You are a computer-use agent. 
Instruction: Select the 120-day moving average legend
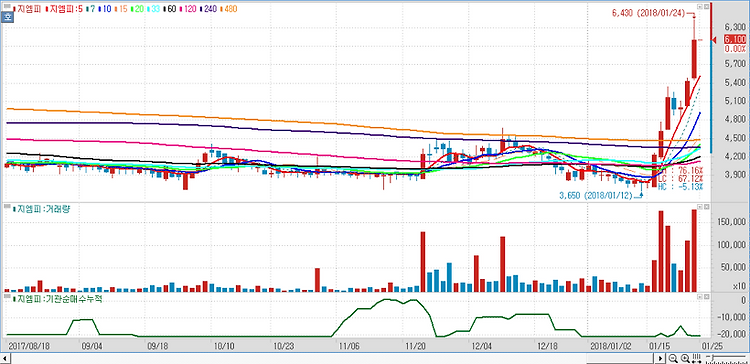[x=188, y=9]
